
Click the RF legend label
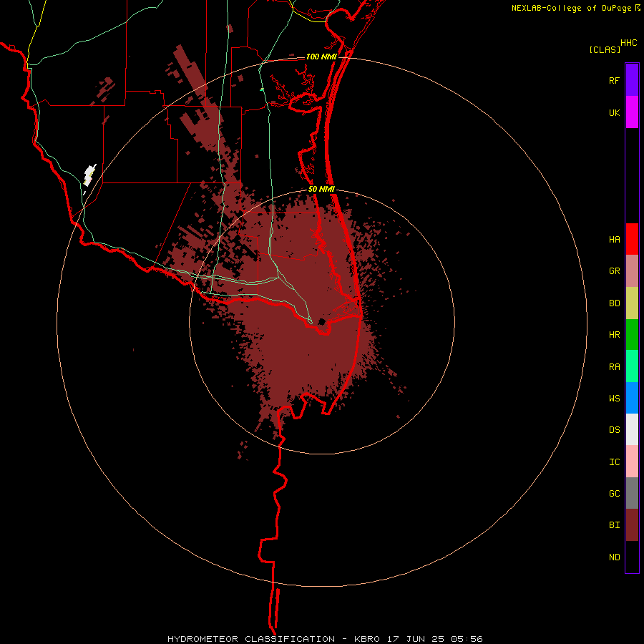(614, 80)
